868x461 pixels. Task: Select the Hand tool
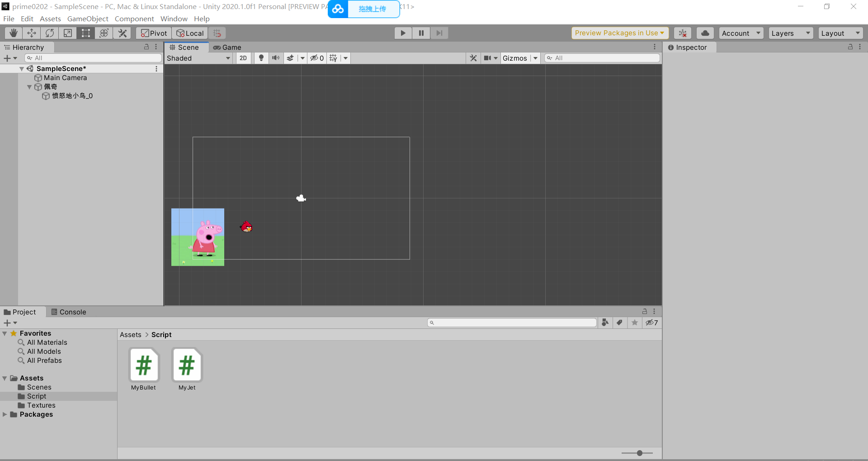click(14, 33)
